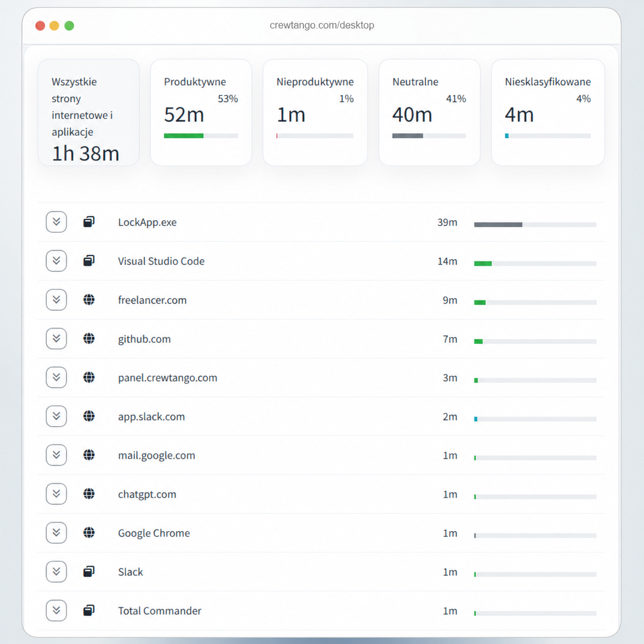Expand the Total Commander row
Viewport: 644px width, 644px height.
click(x=56, y=611)
